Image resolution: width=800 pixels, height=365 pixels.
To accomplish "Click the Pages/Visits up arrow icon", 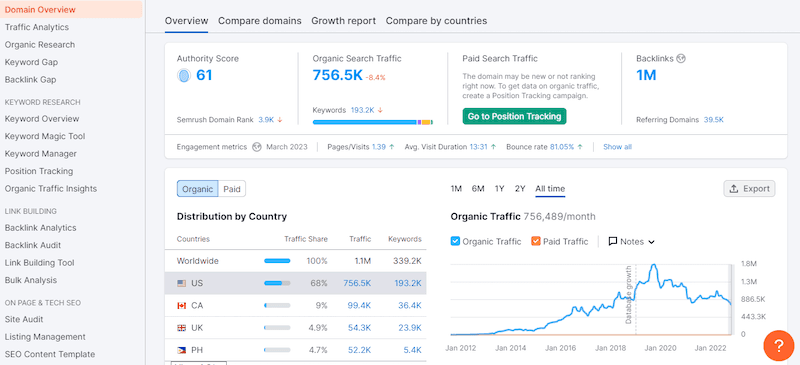I will click(391, 147).
